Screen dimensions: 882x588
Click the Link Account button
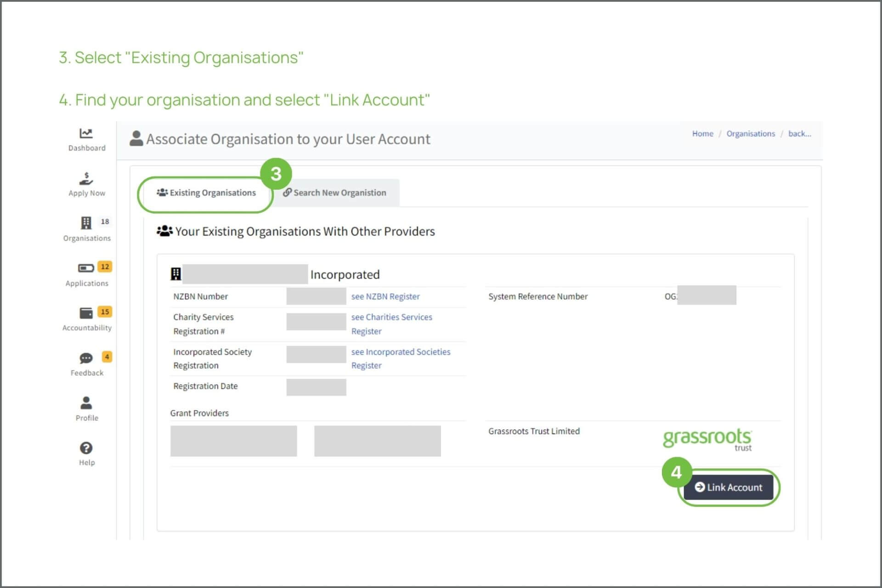coord(729,487)
